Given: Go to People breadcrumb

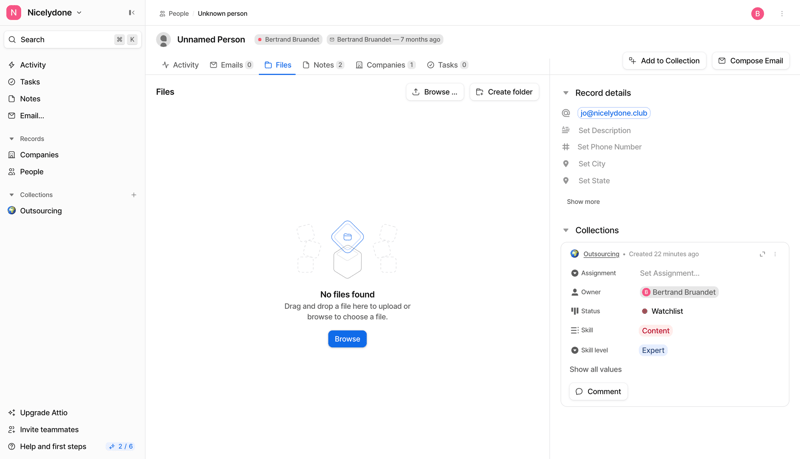Looking at the screenshot, I should [x=174, y=14].
